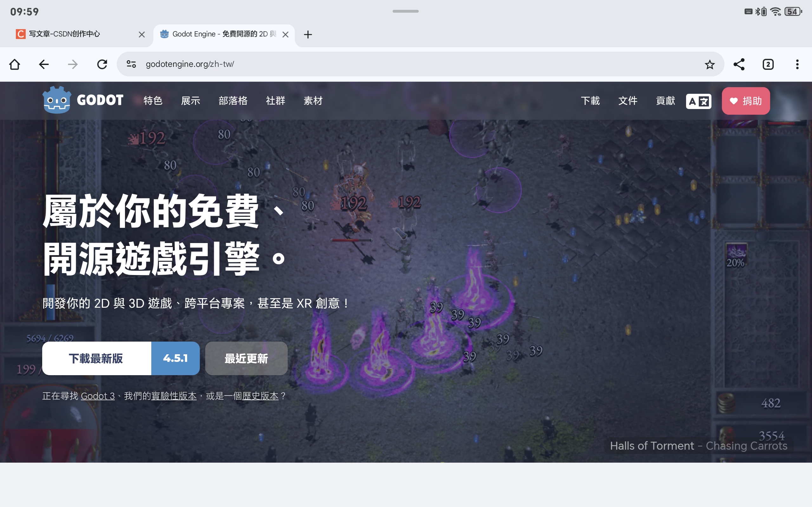
Task: Open a new tab with plus button
Action: point(308,34)
